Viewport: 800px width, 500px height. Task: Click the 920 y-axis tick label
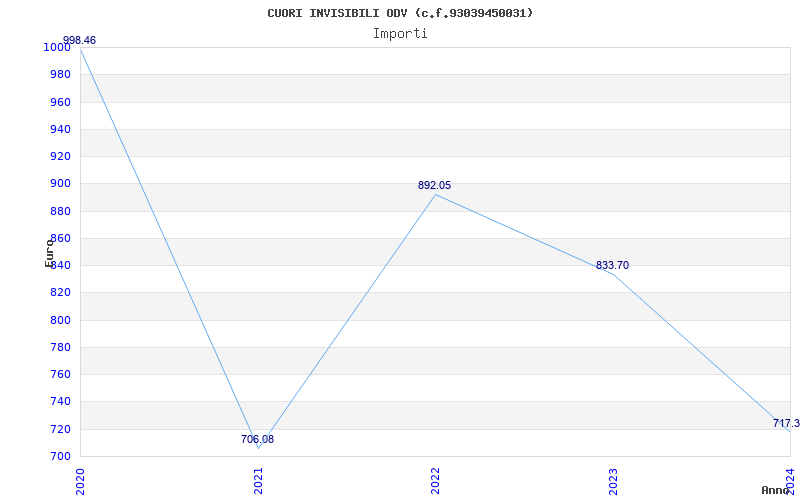coord(59,157)
